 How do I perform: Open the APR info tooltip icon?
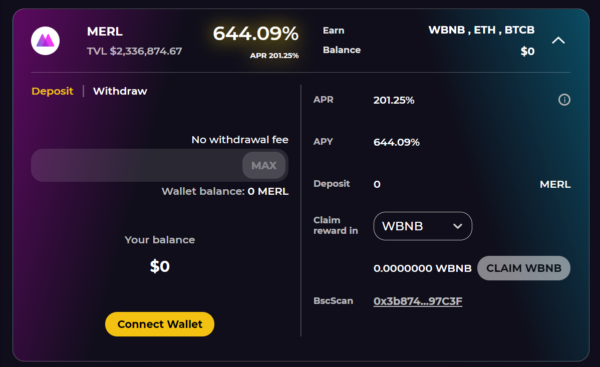(564, 100)
